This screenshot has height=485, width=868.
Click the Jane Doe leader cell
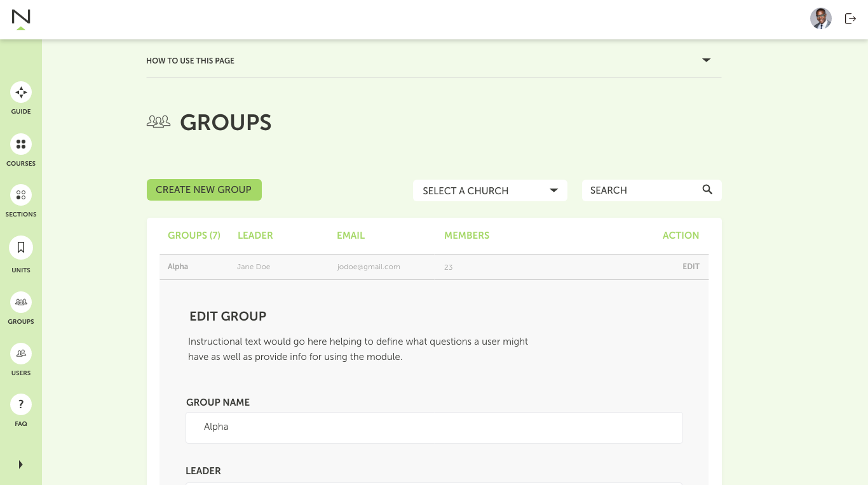254,267
